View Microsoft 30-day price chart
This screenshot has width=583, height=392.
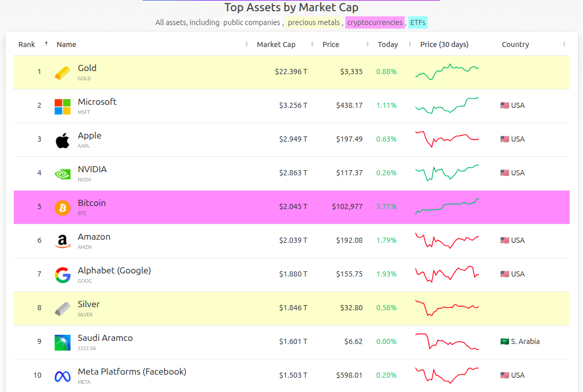(x=447, y=105)
